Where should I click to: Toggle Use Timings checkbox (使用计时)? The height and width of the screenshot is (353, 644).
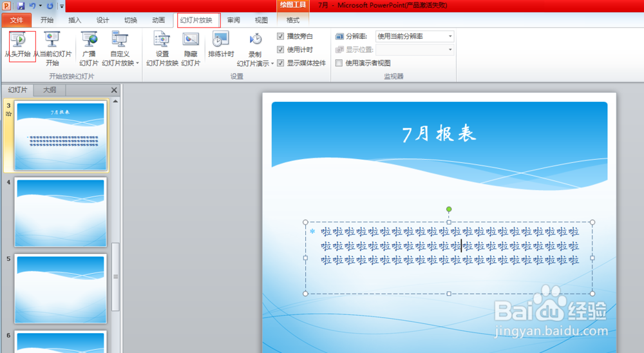pyautogui.click(x=281, y=50)
